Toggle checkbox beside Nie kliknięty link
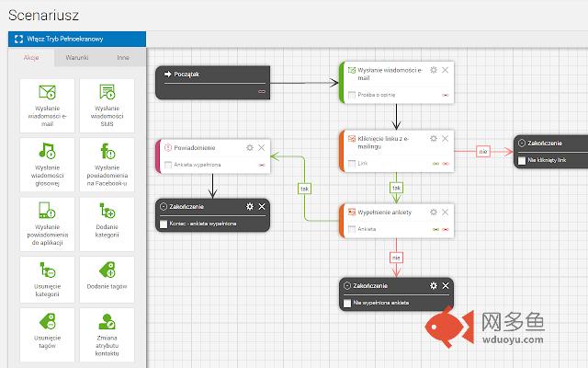588x368 pixels. 522,161
